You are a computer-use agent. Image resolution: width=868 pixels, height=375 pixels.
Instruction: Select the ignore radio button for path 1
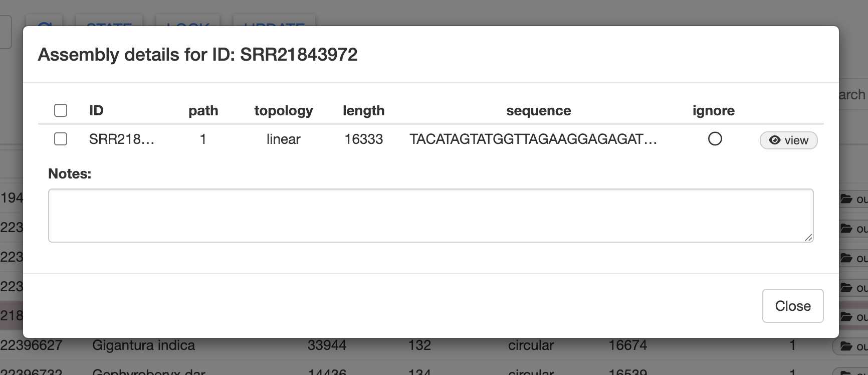point(715,139)
